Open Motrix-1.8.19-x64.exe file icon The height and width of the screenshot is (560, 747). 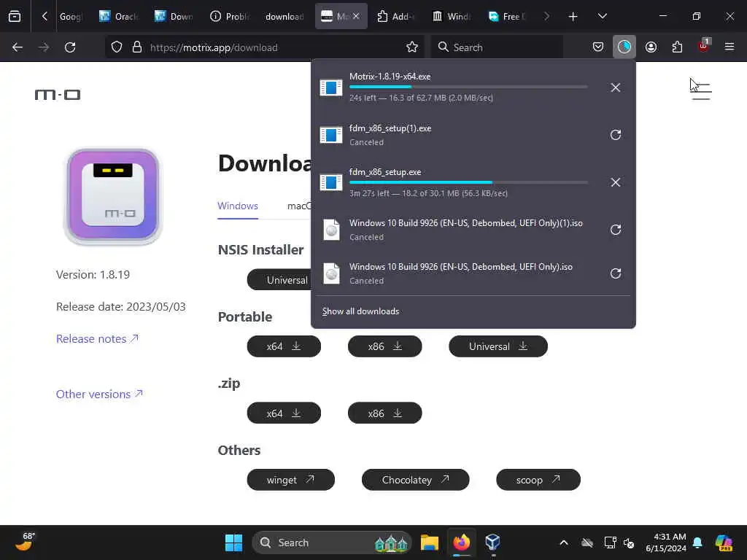coord(331,87)
